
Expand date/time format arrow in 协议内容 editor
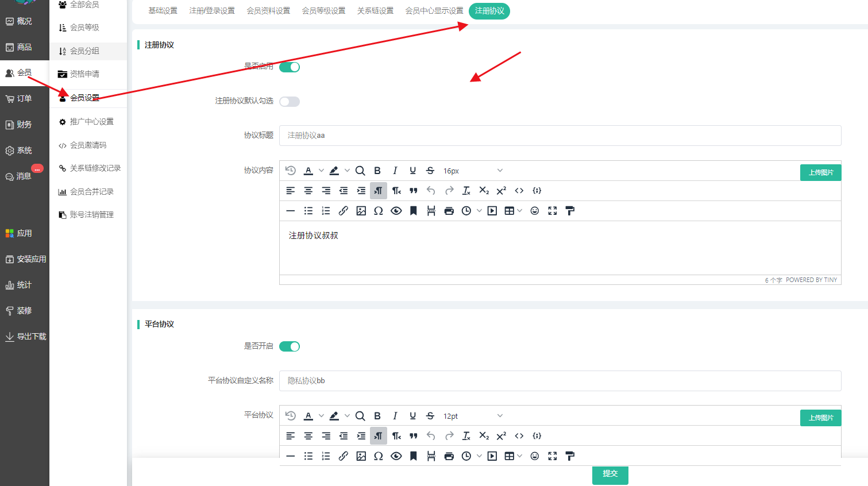point(479,211)
